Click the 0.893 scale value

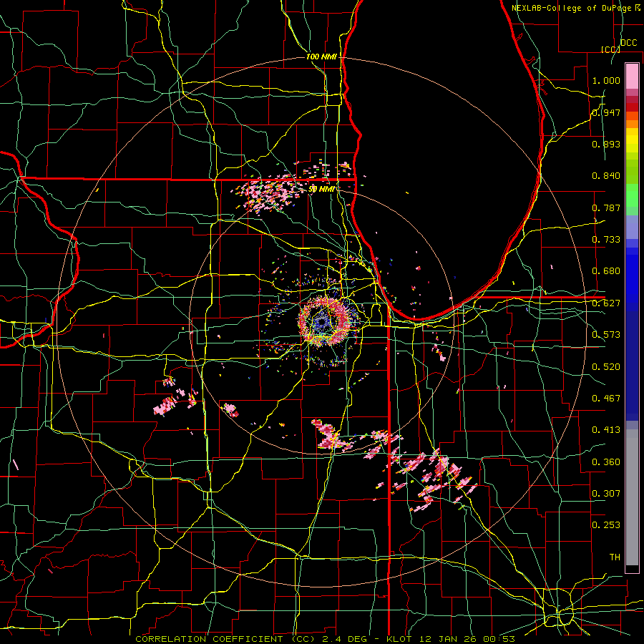(606, 144)
